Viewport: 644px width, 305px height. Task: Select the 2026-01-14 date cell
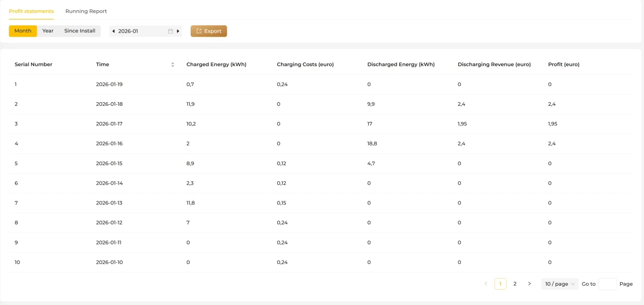coord(109,183)
